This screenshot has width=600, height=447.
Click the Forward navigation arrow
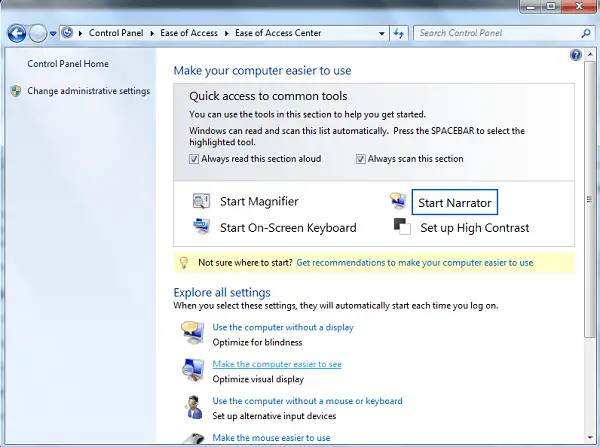coord(38,33)
